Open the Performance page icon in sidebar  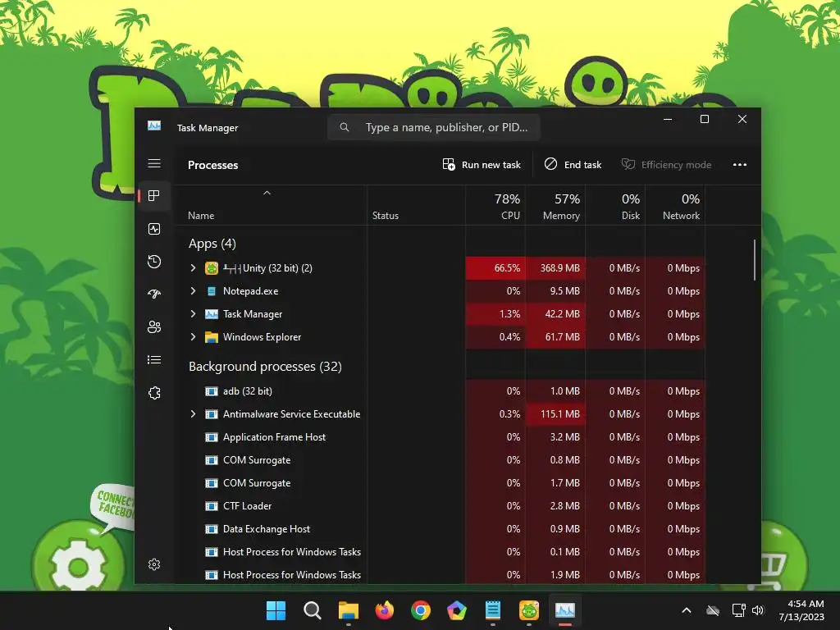tap(154, 230)
